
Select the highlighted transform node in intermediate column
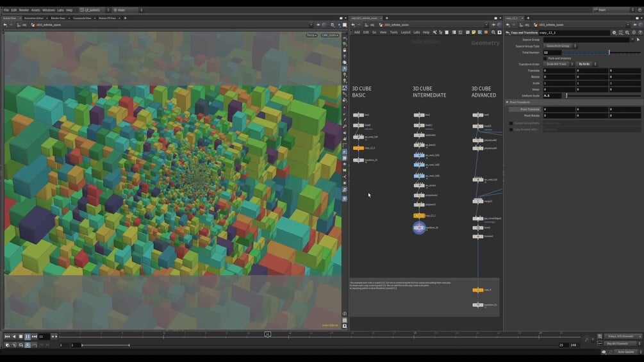click(x=419, y=228)
